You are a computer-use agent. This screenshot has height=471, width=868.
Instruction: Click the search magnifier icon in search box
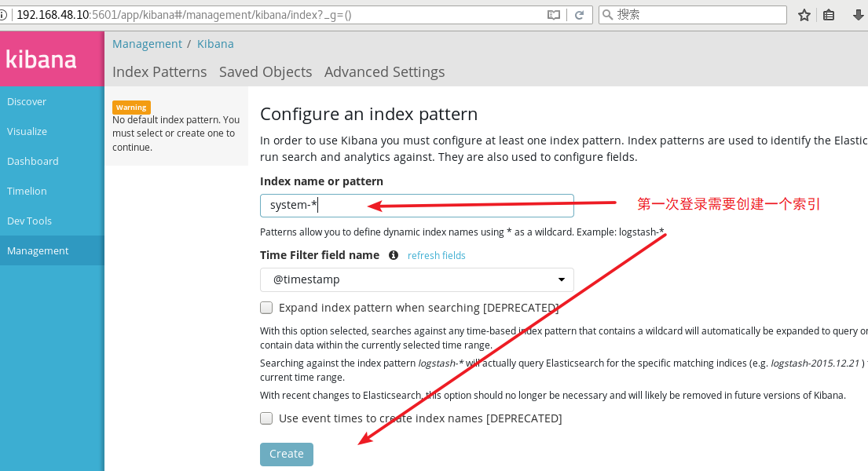(607, 15)
